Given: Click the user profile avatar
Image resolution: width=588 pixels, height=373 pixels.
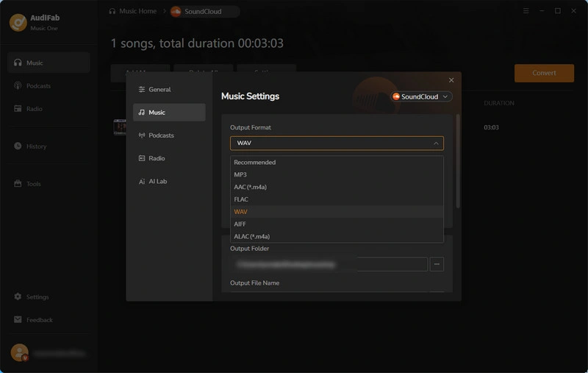Looking at the screenshot, I should [20, 352].
